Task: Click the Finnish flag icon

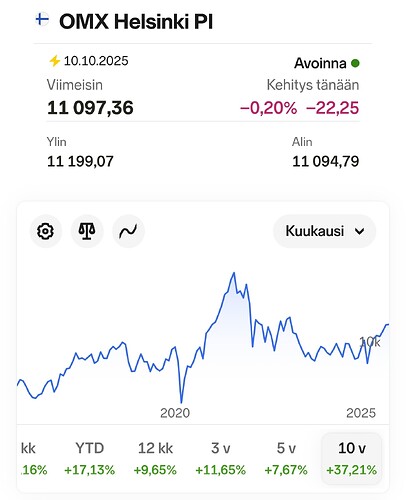Action: pyautogui.click(x=42, y=19)
